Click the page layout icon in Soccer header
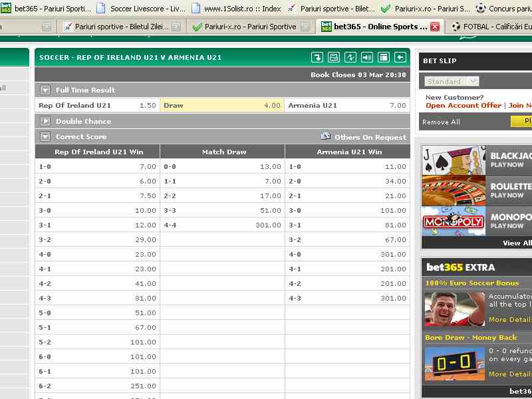This screenshot has height=399, width=532. click(x=384, y=57)
